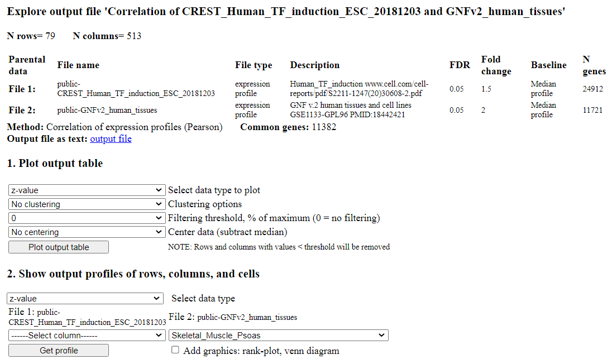The height and width of the screenshot is (364, 612).
Task: Open the 'output file' text link
Action: [111, 138]
